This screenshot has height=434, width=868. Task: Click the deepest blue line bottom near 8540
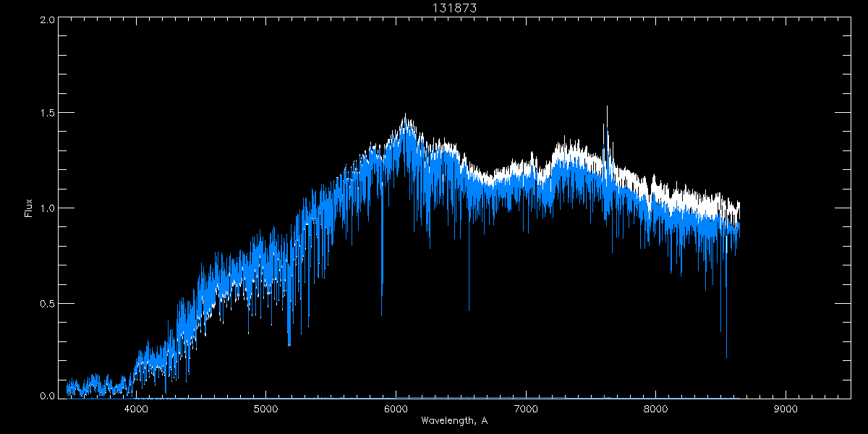pyautogui.click(x=726, y=357)
